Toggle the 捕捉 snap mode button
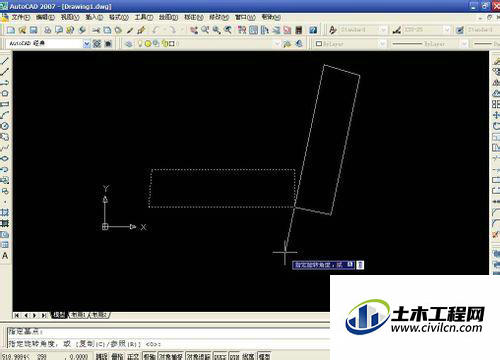 coord(101,356)
